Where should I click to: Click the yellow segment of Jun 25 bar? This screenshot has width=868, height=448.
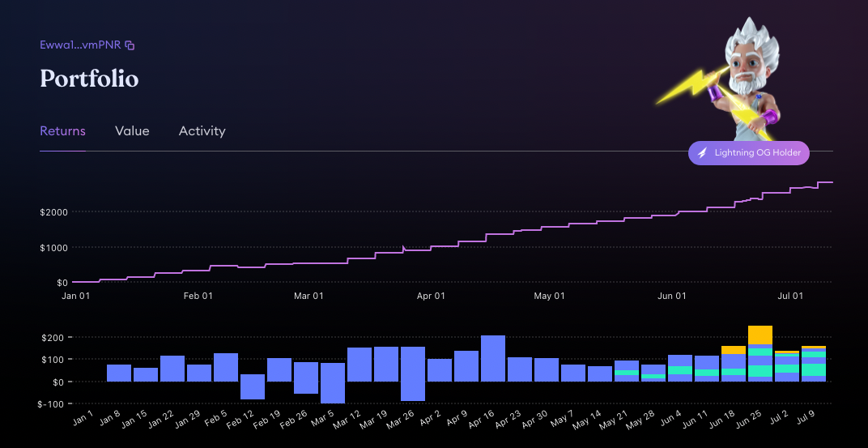[760, 335]
